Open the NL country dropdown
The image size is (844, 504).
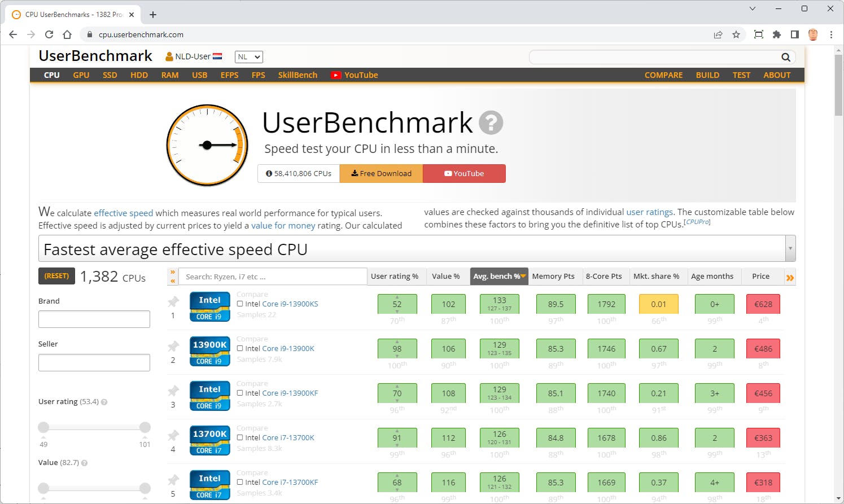coord(249,57)
